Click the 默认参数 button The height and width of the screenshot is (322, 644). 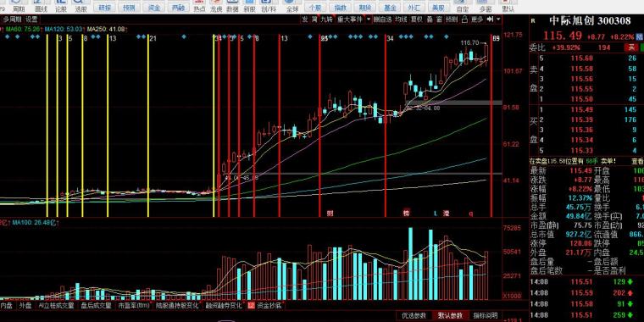[450, 315]
